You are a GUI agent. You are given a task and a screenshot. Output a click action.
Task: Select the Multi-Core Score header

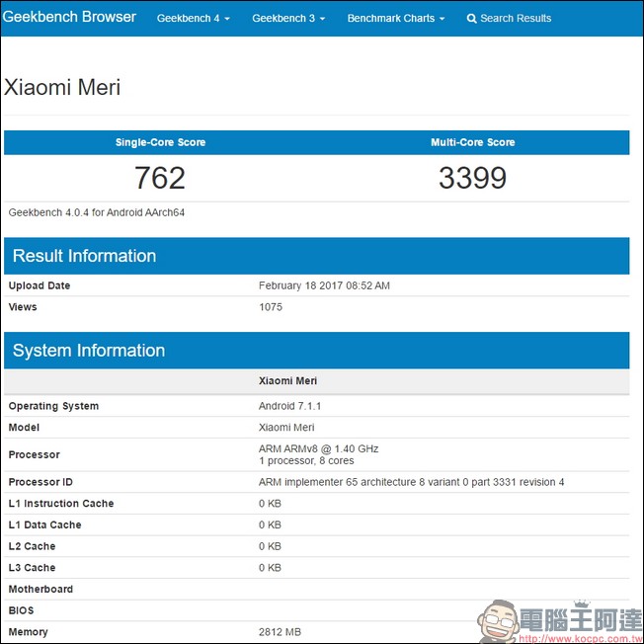point(472,142)
